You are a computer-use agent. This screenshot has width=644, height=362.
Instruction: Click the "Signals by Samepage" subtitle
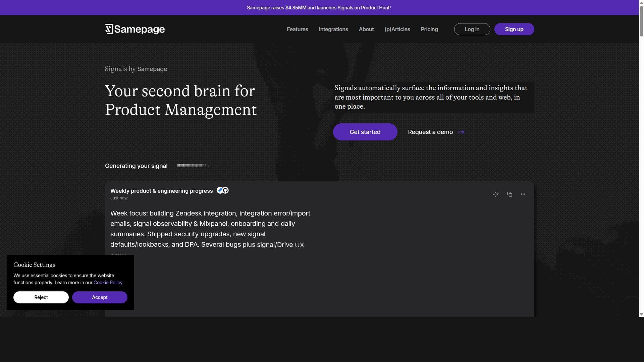tap(136, 69)
